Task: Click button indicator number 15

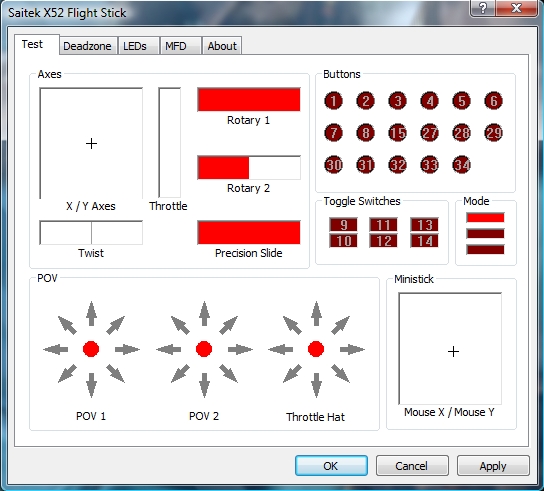Action: click(x=397, y=133)
